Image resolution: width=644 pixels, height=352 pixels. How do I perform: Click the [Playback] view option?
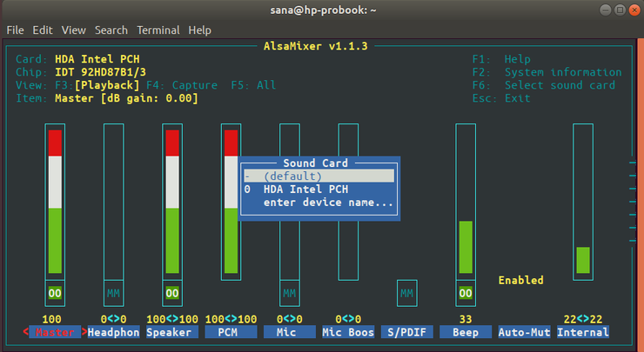tap(107, 85)
